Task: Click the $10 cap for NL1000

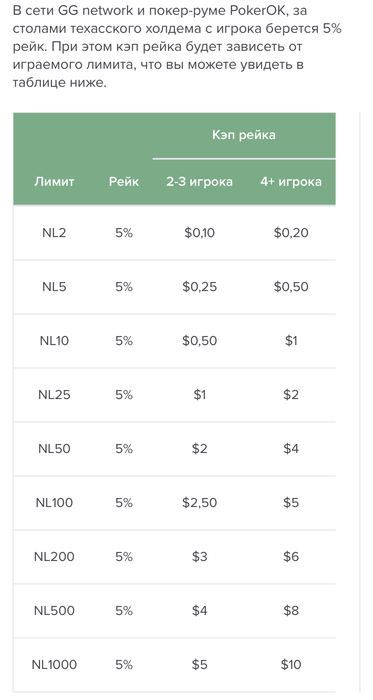Action: point(291,665)
